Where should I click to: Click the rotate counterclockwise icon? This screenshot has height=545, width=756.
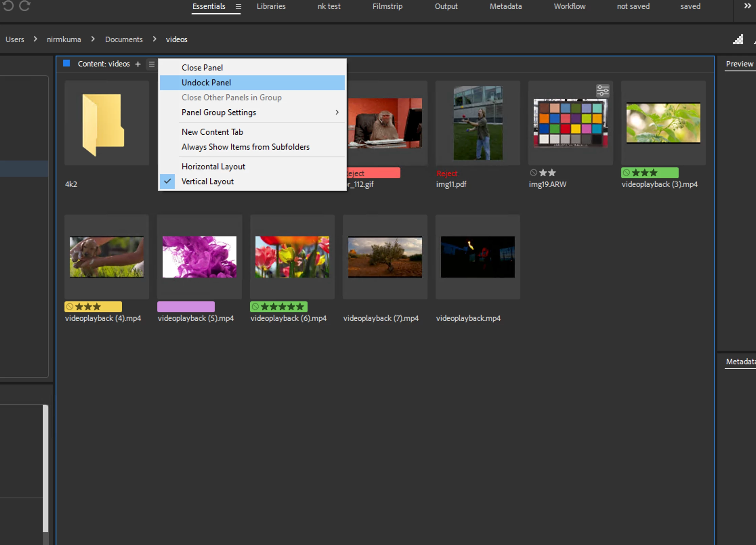click(x=8, y=6)
